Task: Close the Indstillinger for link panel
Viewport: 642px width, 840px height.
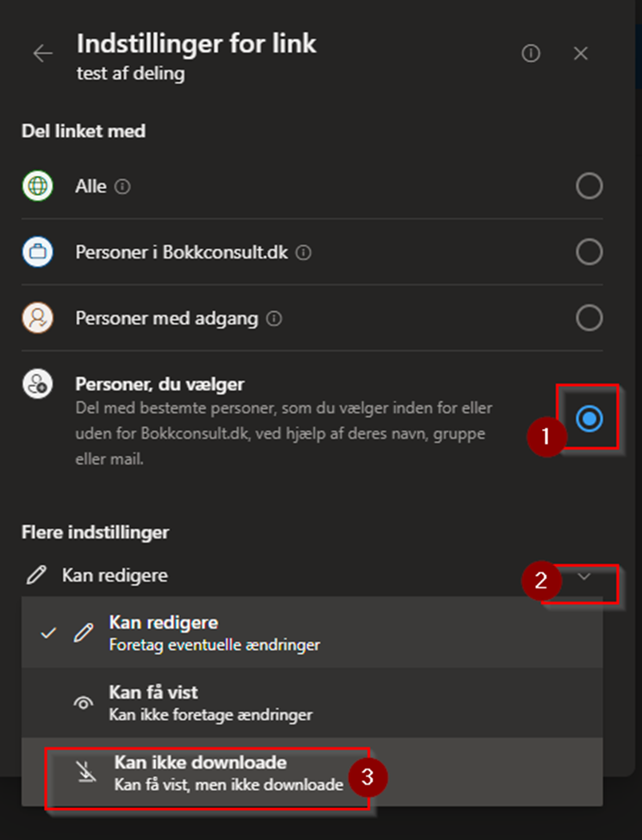Action: (x=581, y=53)
